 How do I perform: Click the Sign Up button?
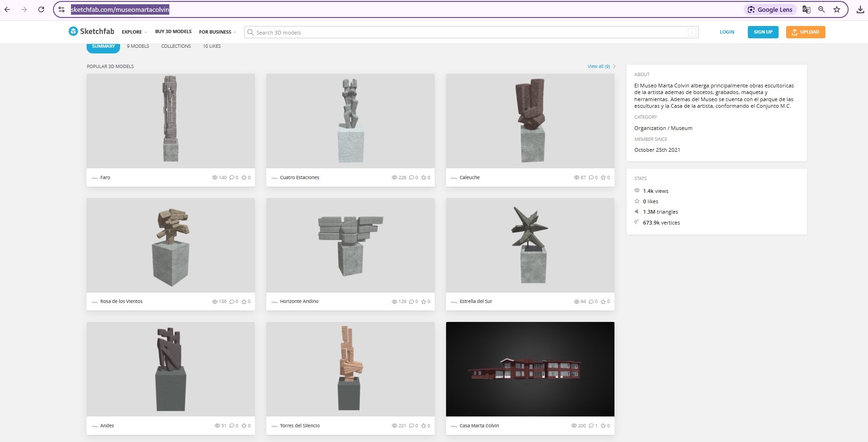click(763, 32)
